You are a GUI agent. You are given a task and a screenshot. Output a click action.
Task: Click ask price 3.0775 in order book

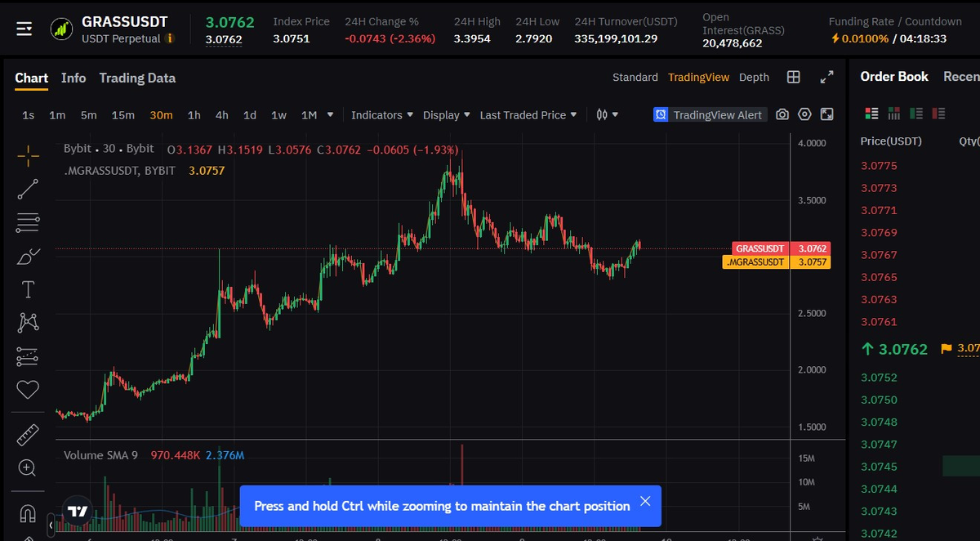pyautogui.click(x=879, y=166)
